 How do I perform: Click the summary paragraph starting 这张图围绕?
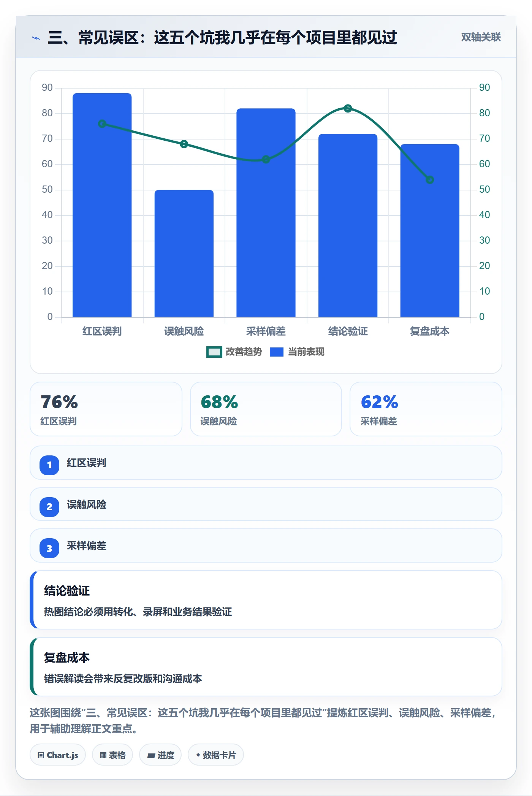pyautogui.click(x=263, y=721)
